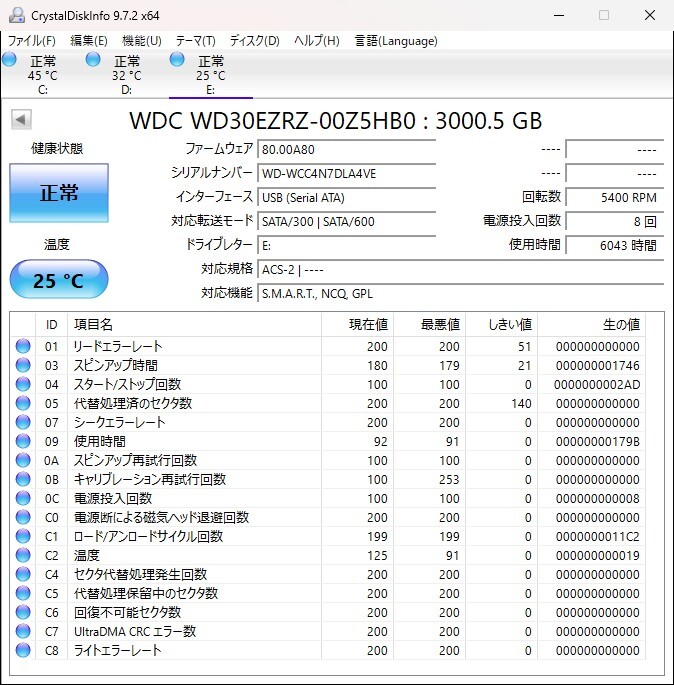Click the ドライブレター field showing E:
Viewport: 674px width, 685px height.
point(346,246)
